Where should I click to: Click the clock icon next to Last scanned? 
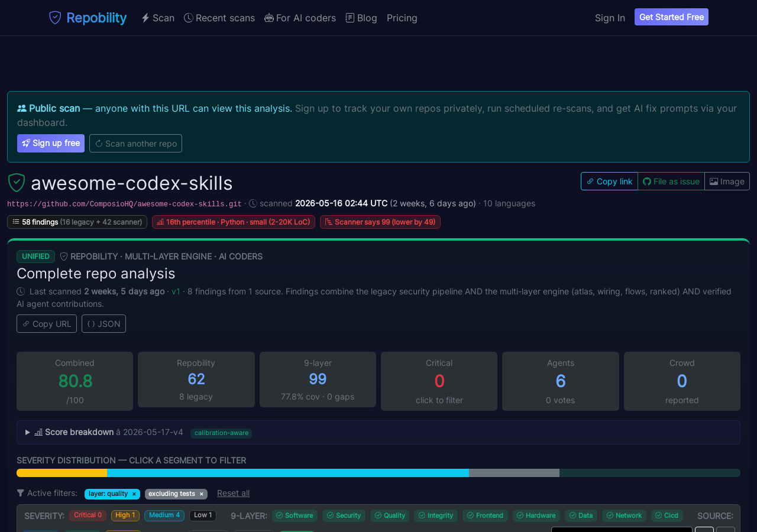pyautogui.click(x=21, y=291)
